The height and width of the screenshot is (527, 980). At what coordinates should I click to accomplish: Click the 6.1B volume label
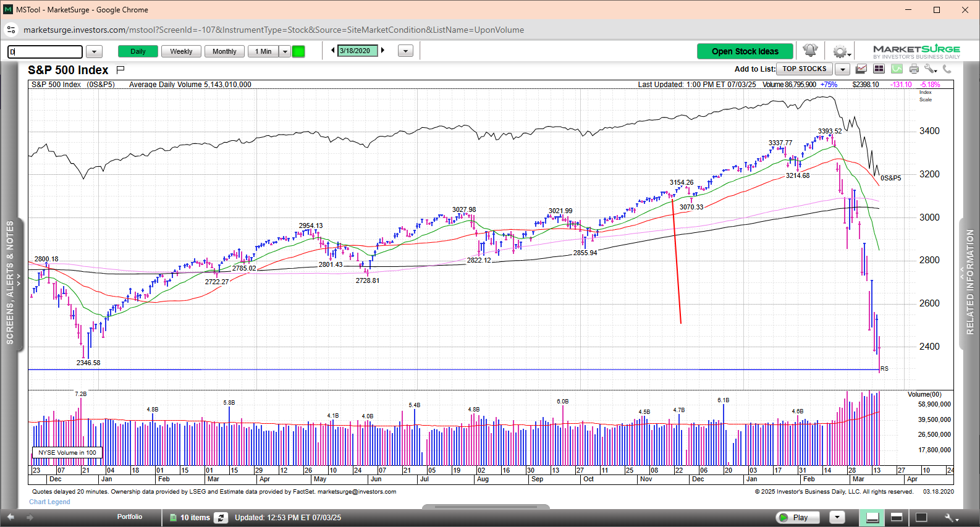coord(724,400)
